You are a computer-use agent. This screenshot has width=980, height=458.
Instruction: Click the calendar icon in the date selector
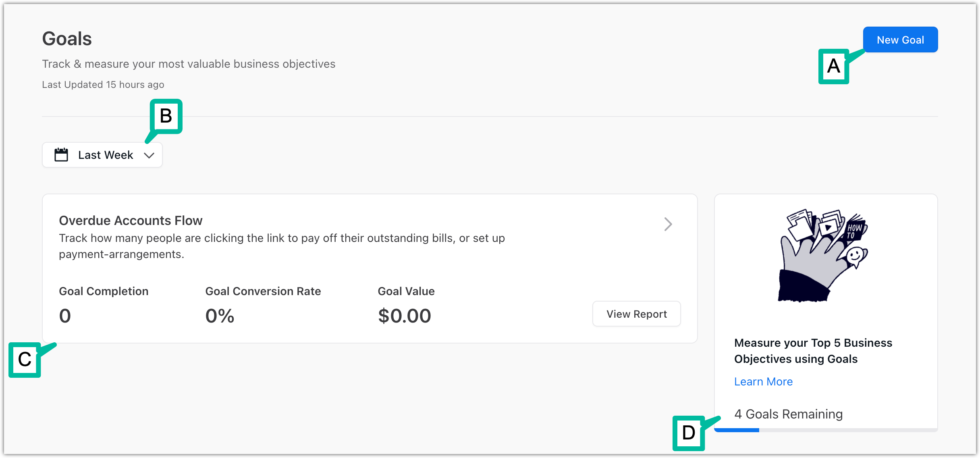[x=61, y=155]
